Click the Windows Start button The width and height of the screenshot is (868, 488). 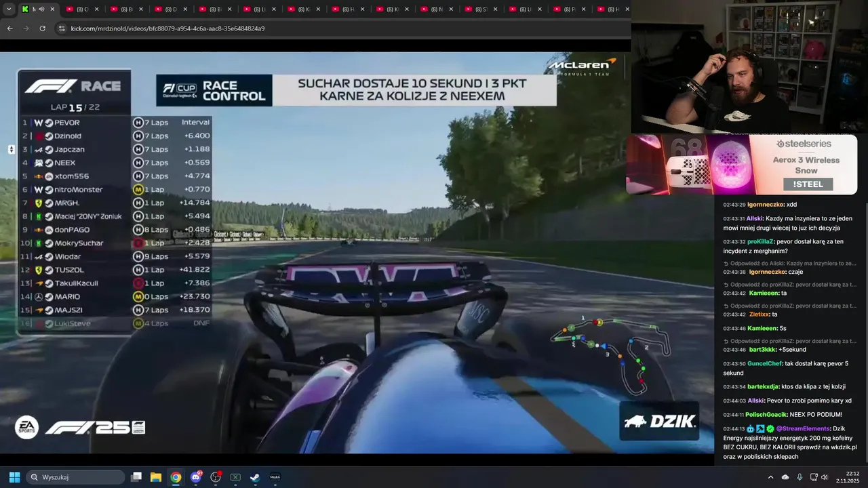pyautogui.click(x=14, y=477)
